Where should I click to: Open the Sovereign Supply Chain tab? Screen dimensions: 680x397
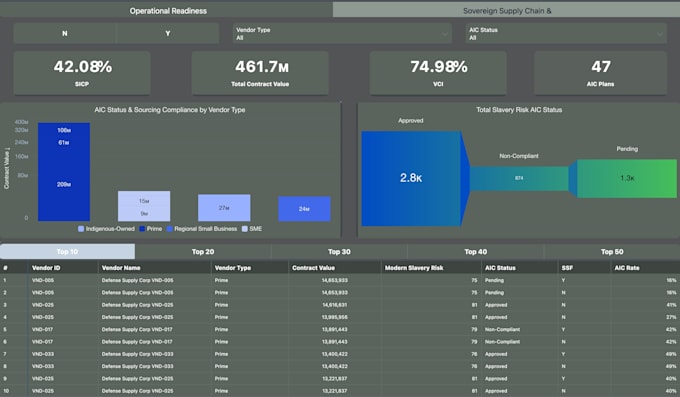tap(507, 10)
